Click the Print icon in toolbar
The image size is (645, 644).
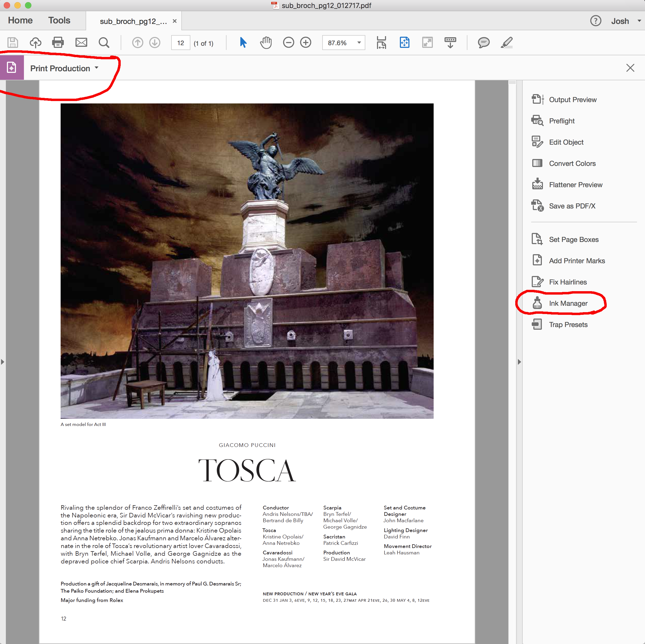click(x=58, y=42)
